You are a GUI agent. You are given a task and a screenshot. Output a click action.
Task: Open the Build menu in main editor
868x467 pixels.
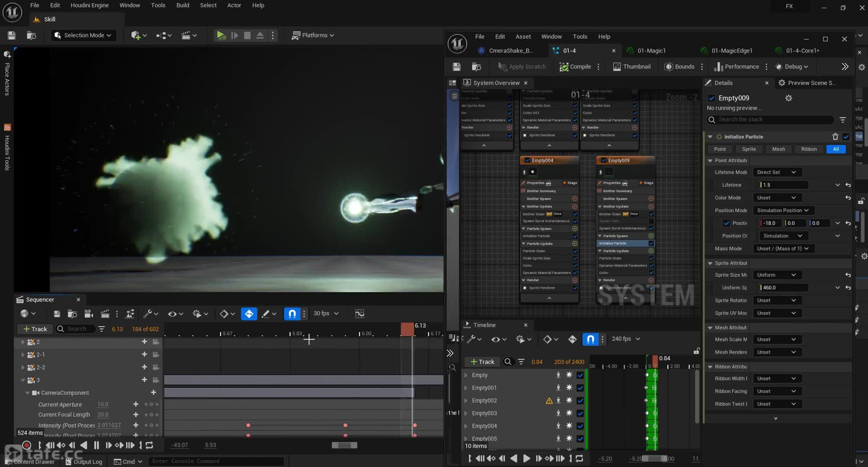(182, 5)
